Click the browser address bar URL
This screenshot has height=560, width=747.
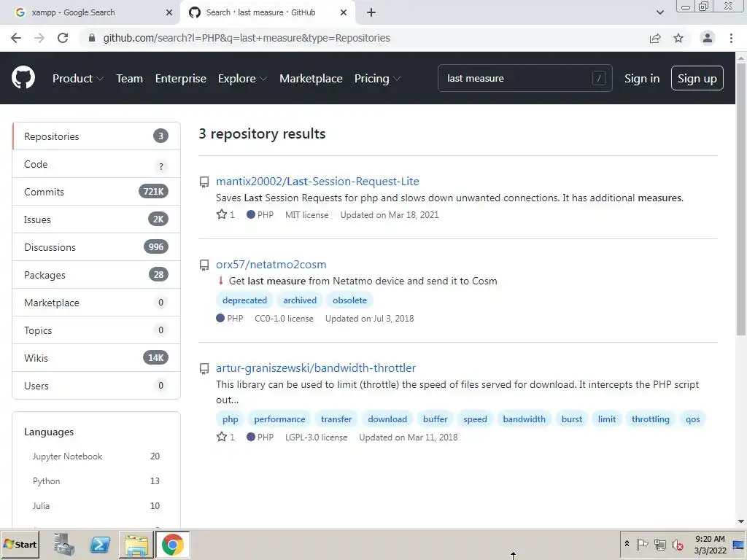[247, 38]
